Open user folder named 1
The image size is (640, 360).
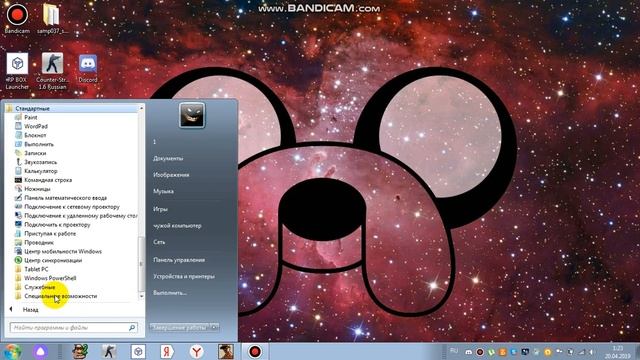click(155, 142)
